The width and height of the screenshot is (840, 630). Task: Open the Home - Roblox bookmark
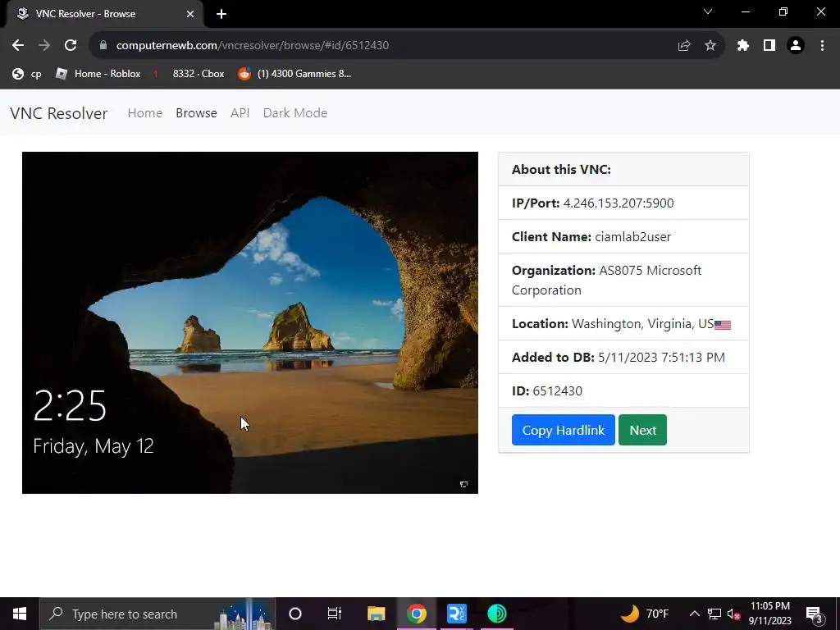[98, 74]
